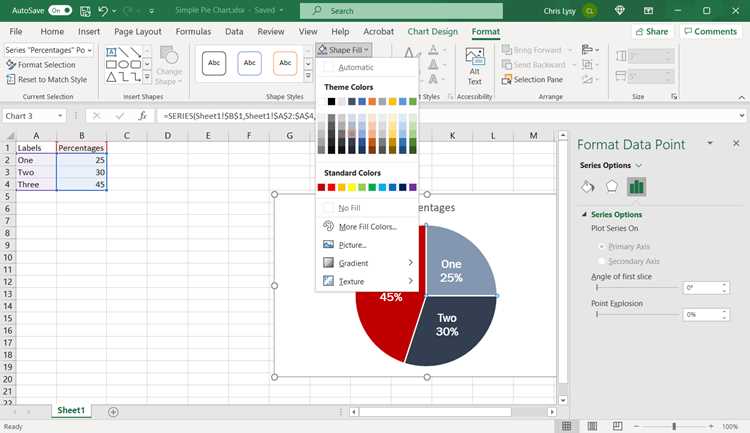This screenshot has width=750, height=433.
Task: Select the Series Options bar chart icon
Action: point(636,187)
